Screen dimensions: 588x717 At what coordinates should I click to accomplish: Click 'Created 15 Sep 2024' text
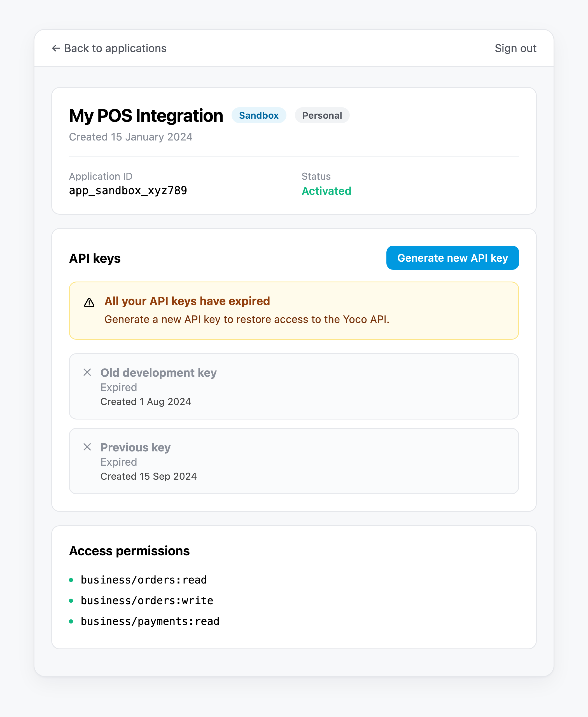click(x=149, y=476)
